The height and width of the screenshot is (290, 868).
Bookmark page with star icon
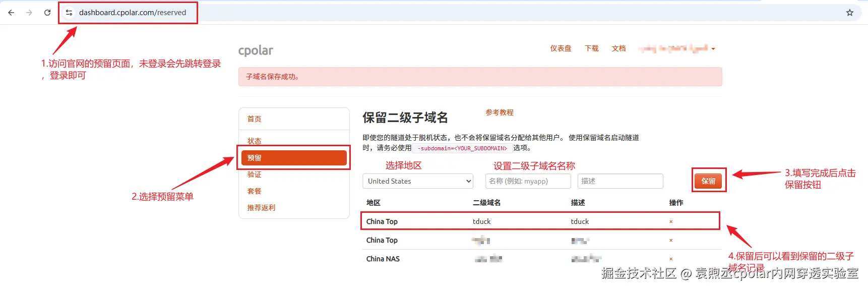pyautogui.click(x=850, y=13)
